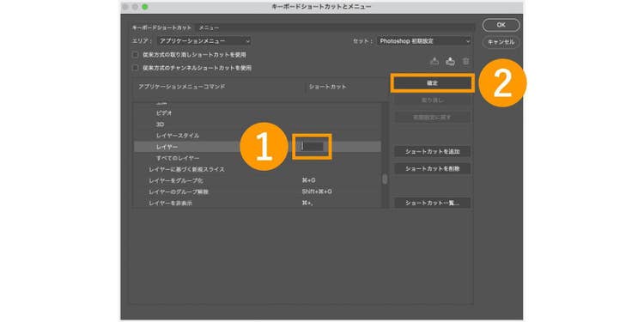Click the command list scrollbar thumb
The height and width of the screenshot is (322, 644).
click(x=385, y=179)
